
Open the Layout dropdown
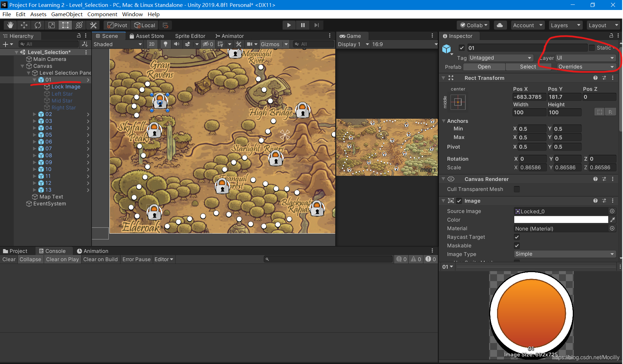(603, 25)
